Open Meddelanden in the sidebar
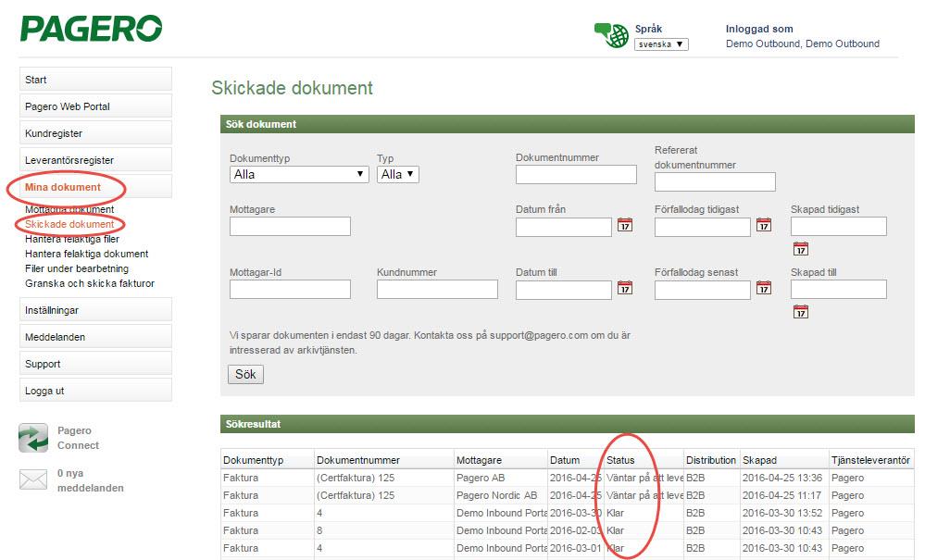The image size is (950, 560). pos(95,337)
